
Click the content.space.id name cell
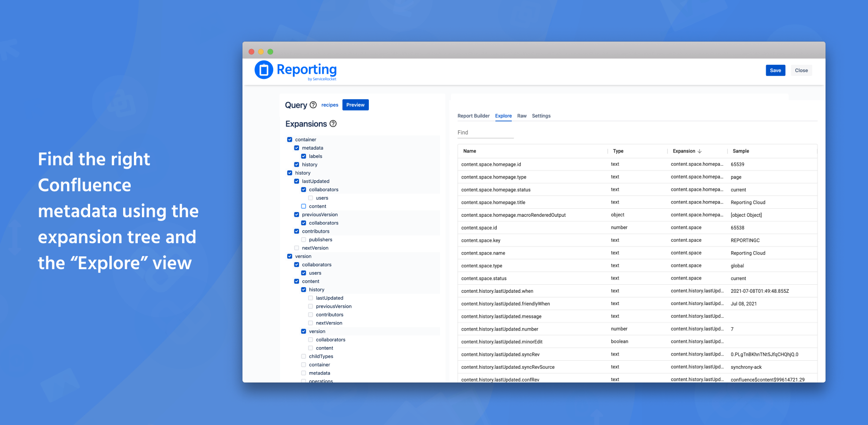click(x=479, y=228)
